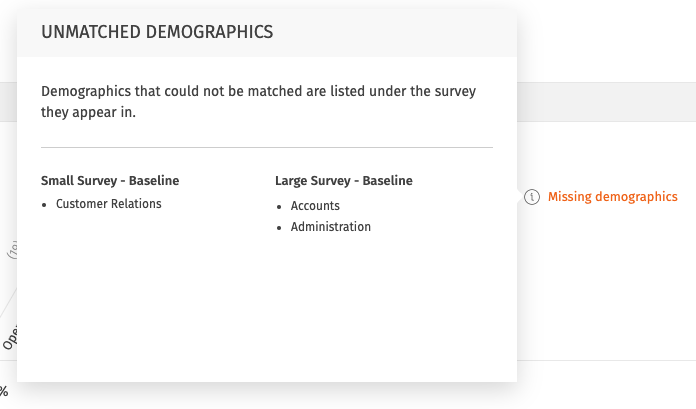This screenshot has height=409, width=696.
Task: Click the Customer Relations list item
Action: pos(108,204)
